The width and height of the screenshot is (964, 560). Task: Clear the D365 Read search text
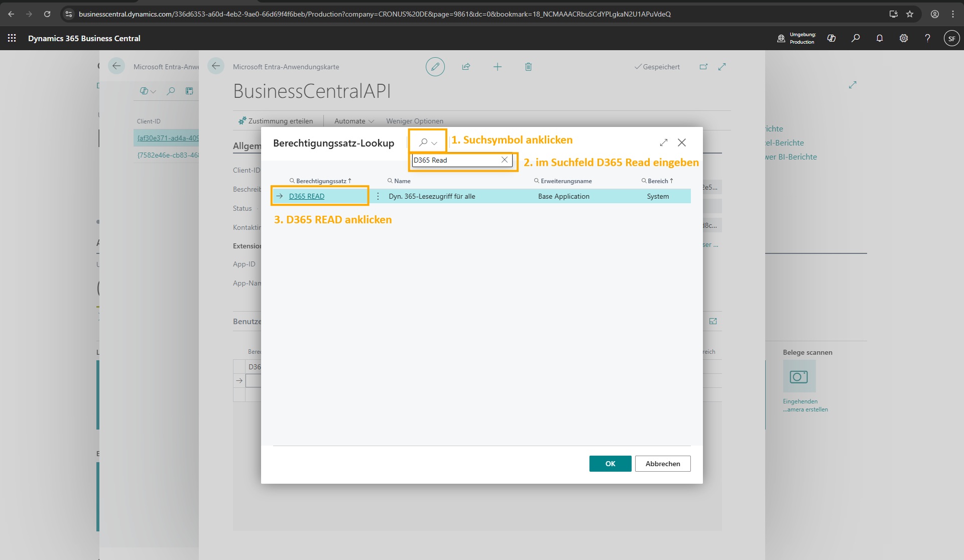click(x=505, y=160)
